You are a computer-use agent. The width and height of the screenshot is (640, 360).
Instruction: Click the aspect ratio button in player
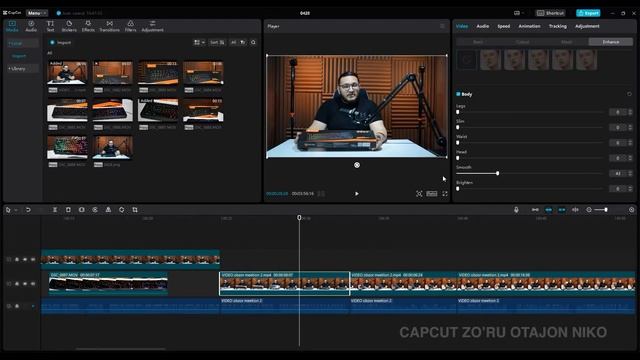(432, 194)
